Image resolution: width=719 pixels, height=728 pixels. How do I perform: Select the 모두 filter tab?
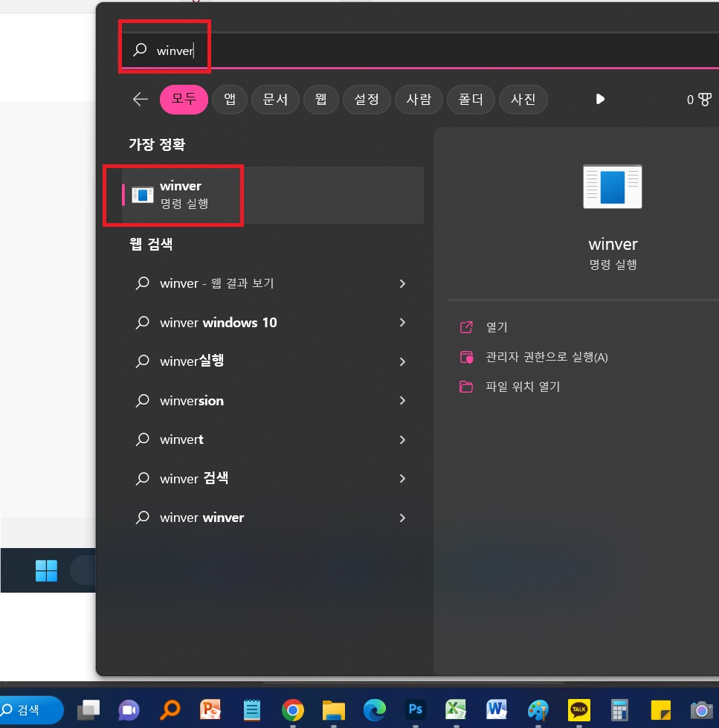tap(184, 100)
